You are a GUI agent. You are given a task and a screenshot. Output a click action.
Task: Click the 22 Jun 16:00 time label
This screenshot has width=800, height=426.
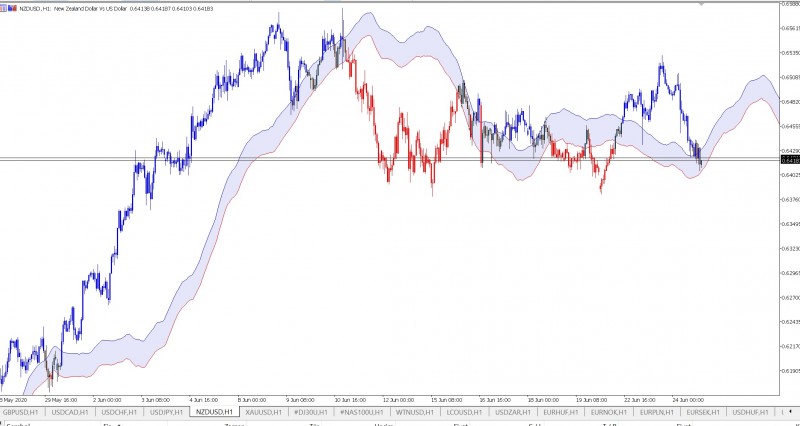pyautogui.click(x=640, y=400)
